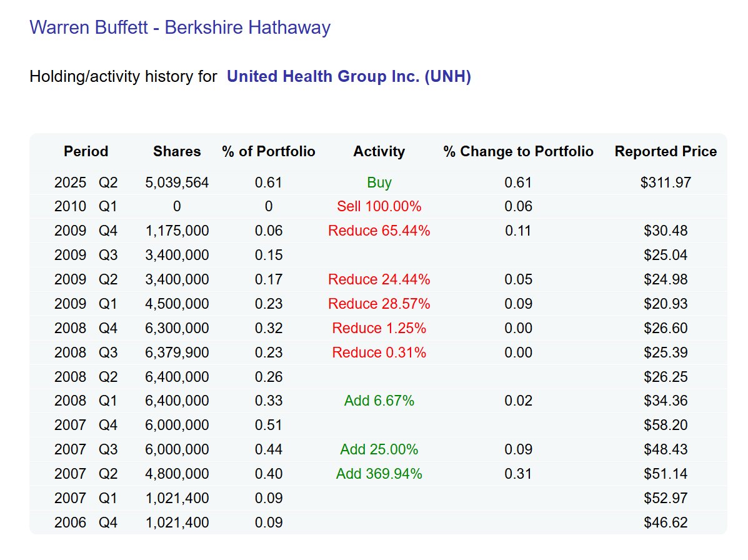Click the $26.60 reported price
748x560 pixels.
666,328
